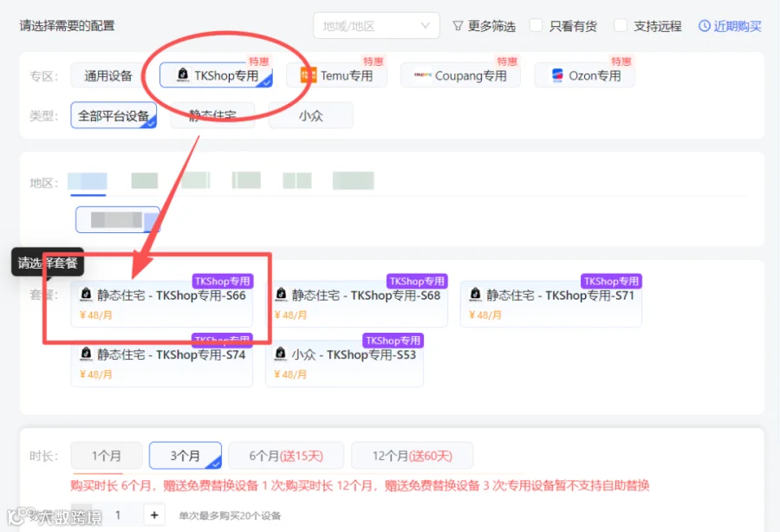Click the clock icon beside 近期购买
The width and height of the screenshot is (780, 532).
pos(705,26)
